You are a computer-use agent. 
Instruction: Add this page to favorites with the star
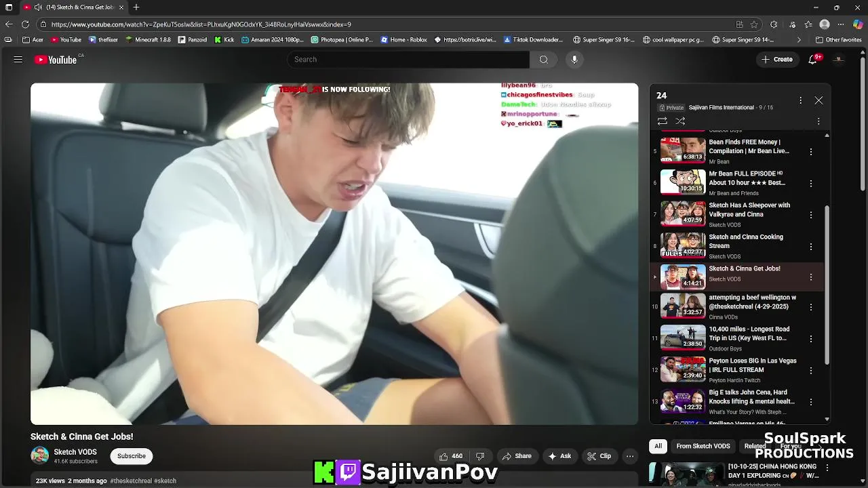[x=754, y=24]
